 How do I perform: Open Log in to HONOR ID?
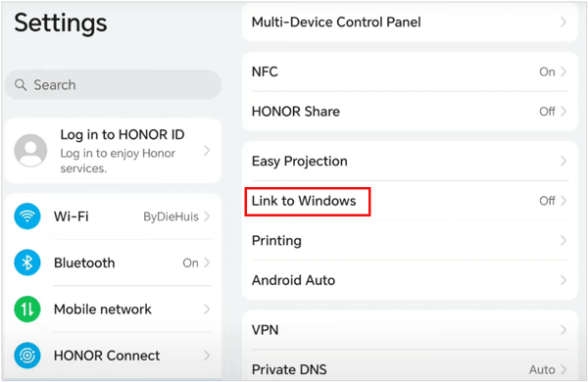pos(114,151)
